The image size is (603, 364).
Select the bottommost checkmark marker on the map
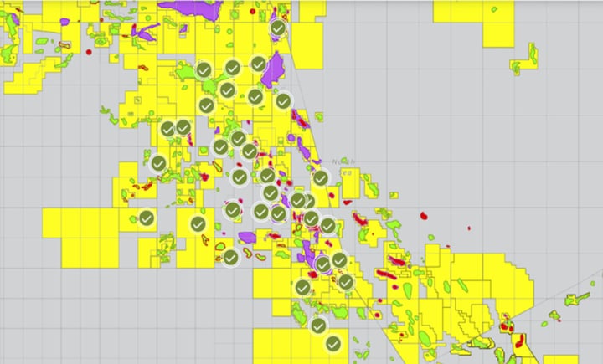[x=333, y=344]
